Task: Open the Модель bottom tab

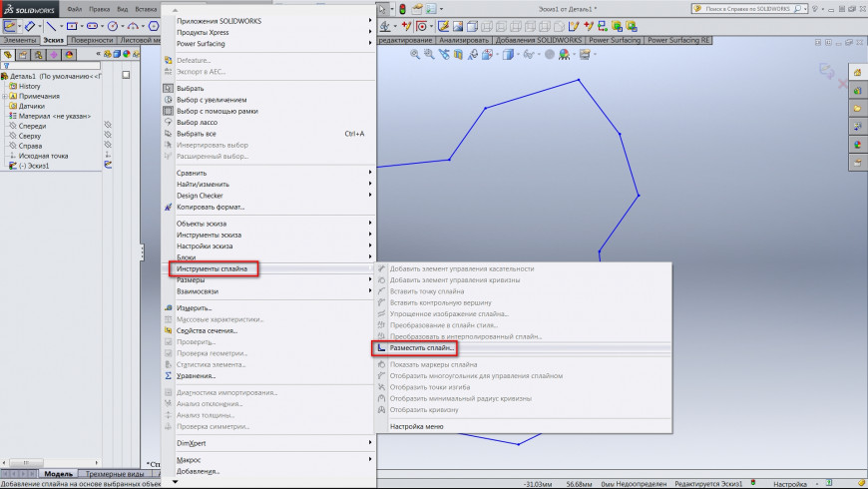Action: coord(58,474)
